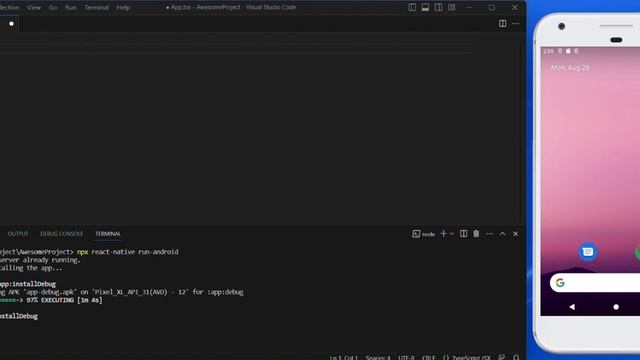Viewport: 640px width, 360px height.
Task: Open Customize Layout icon in title bar
Action: [x=451, y=7]
